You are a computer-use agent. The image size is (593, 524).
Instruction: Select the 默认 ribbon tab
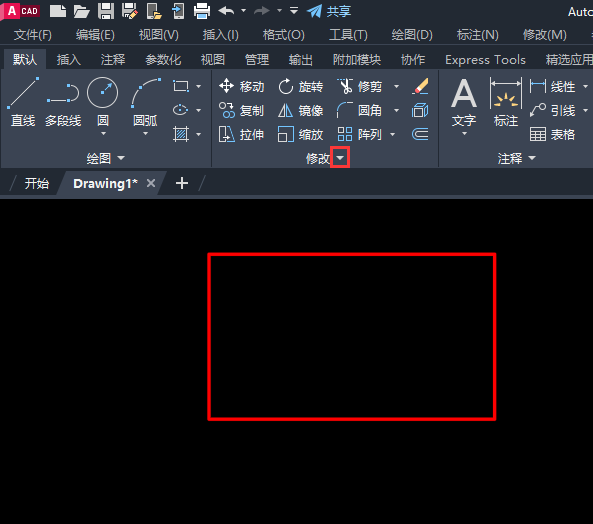[25, 59]
